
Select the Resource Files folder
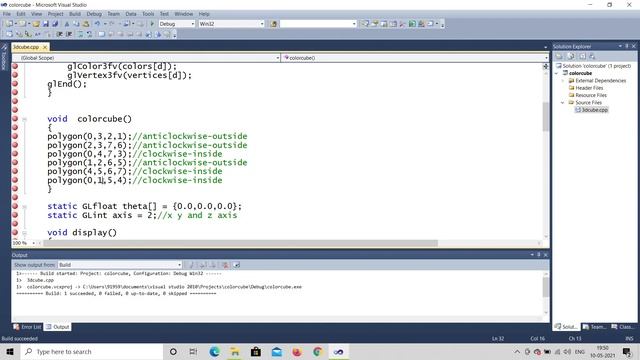(588, 96)
